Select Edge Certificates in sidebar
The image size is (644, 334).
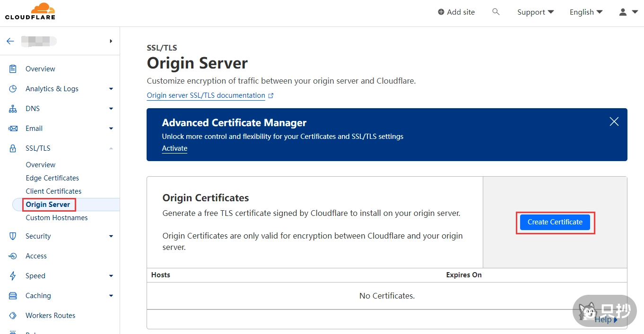point(52,178)
